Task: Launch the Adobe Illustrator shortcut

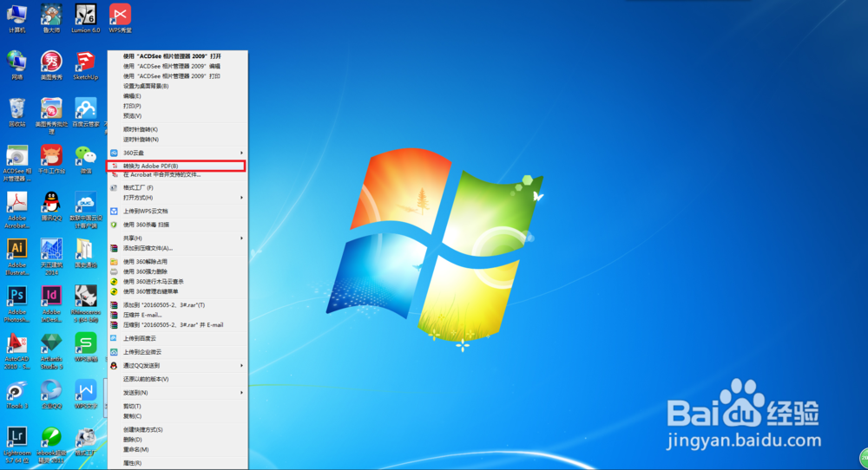Action: [x=16, y=258]
